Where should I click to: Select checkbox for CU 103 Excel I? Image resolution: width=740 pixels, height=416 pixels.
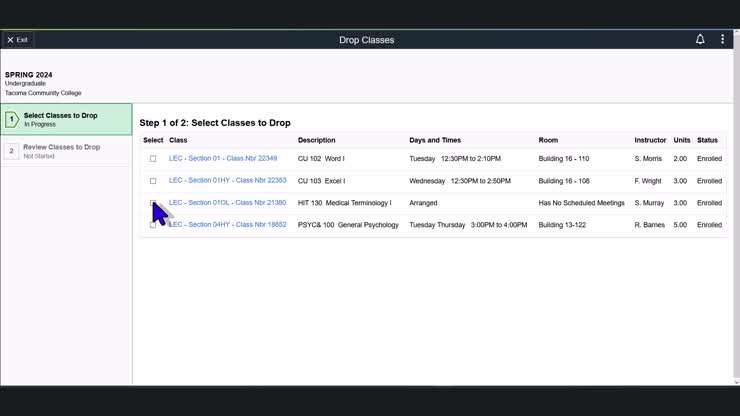[x=153, y=181]
